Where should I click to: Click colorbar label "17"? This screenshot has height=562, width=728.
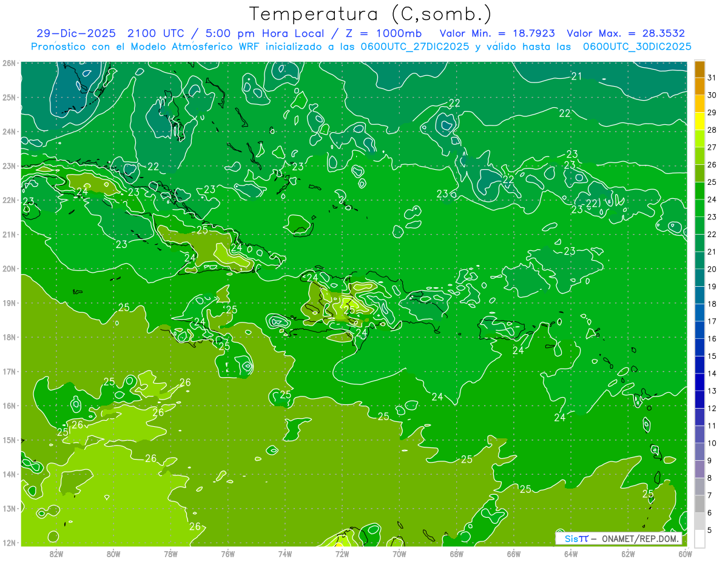pos(712,321)
